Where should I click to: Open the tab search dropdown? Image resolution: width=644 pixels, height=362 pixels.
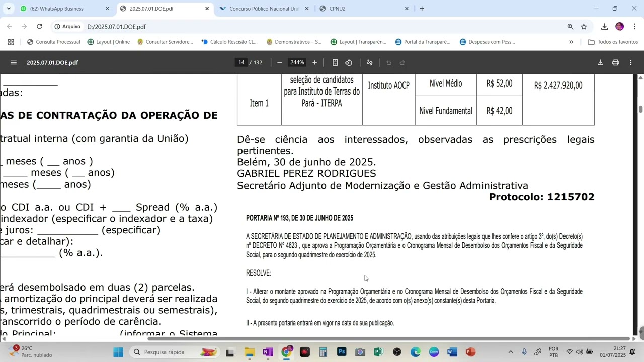click(9, 9)
